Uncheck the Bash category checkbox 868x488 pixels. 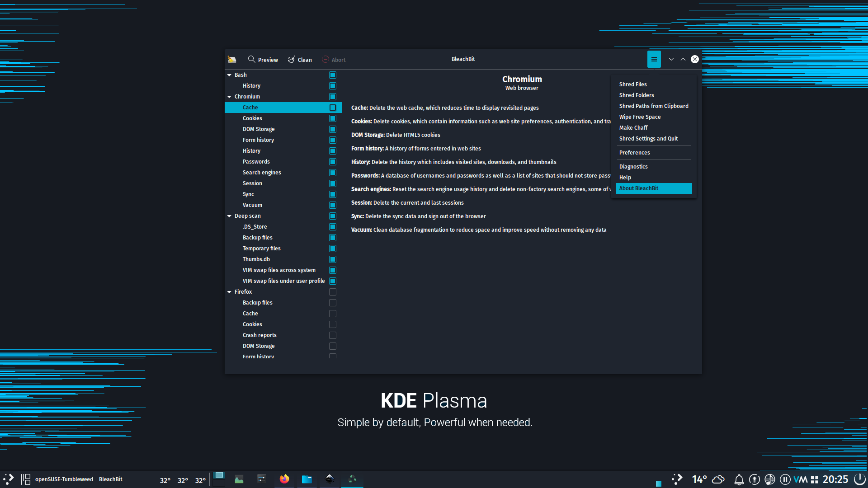[x=333, y=75]
